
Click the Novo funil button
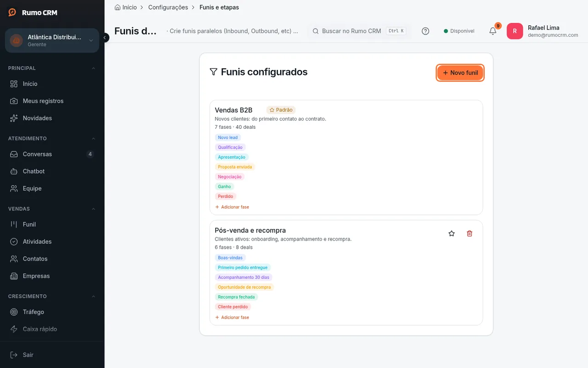tap(460, 73)
